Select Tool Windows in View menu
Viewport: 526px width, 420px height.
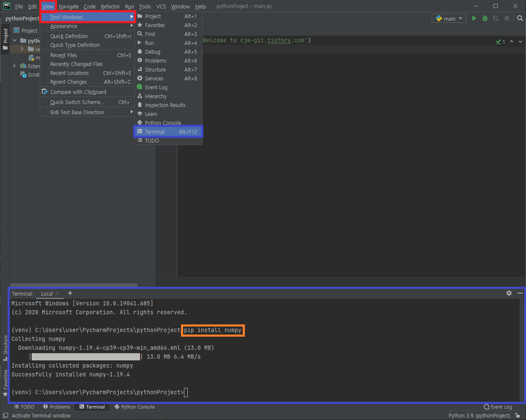coord(88,17)
